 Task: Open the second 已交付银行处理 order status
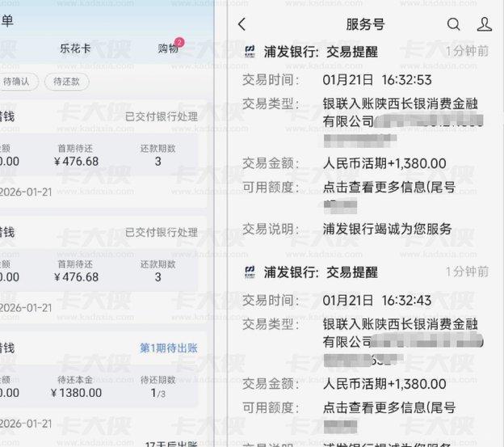point(161,232)
